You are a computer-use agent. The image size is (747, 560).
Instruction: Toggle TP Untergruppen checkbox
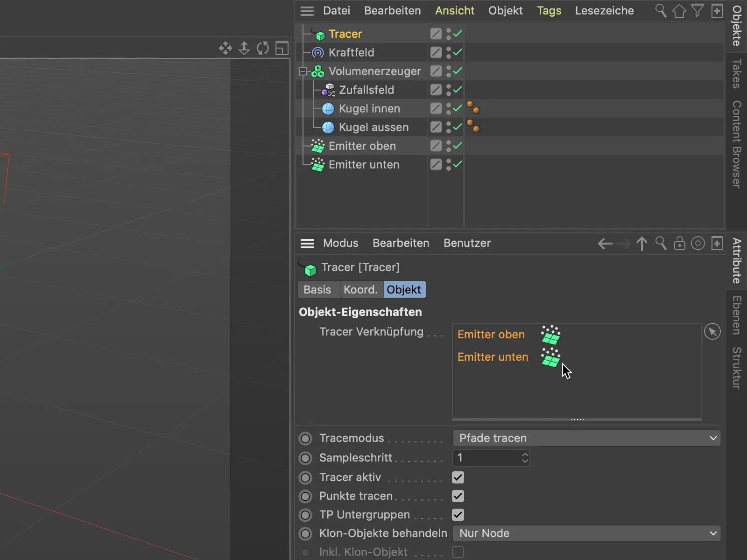pyautogui.click(x=458, y=515)
